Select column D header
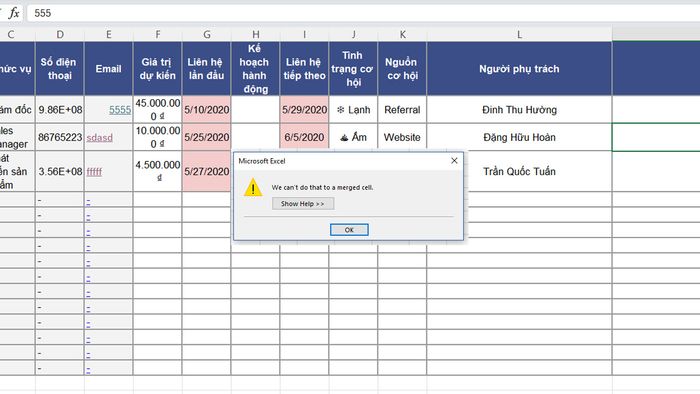 59,34
